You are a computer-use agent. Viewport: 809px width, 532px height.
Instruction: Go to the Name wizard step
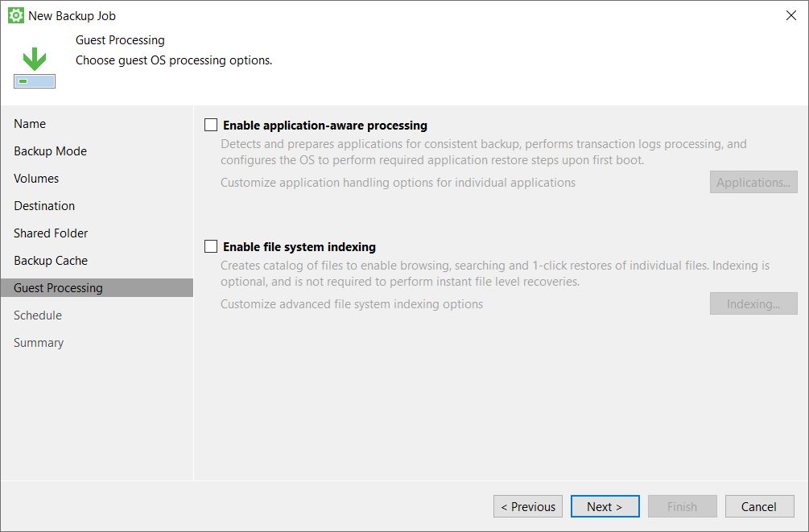pos(30,124)
